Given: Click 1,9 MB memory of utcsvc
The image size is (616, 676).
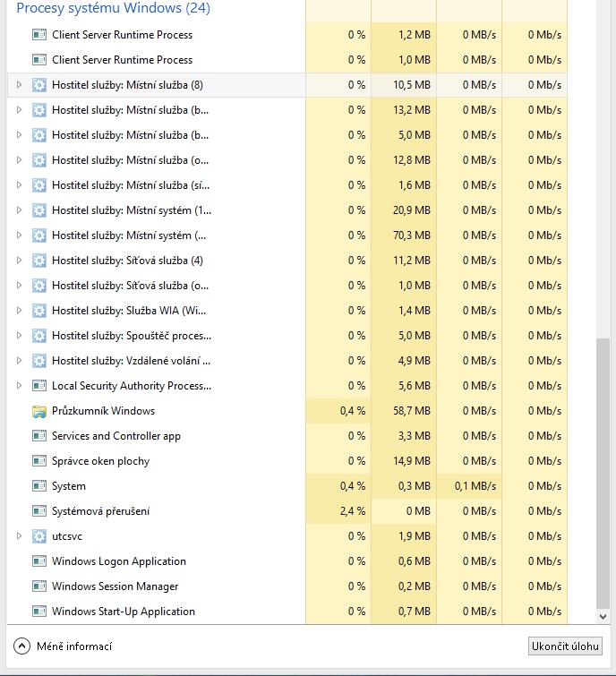Looking at the screenshot, I should [x=415, y=536].
